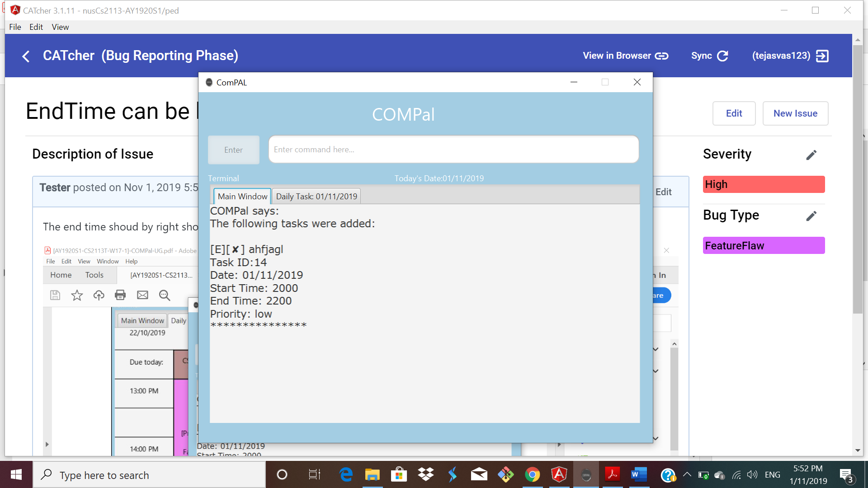Viewport: 868px width, 488px height.
Task: Click the magnifier search icon in PDF toolbar
Action: pos(165,295)
